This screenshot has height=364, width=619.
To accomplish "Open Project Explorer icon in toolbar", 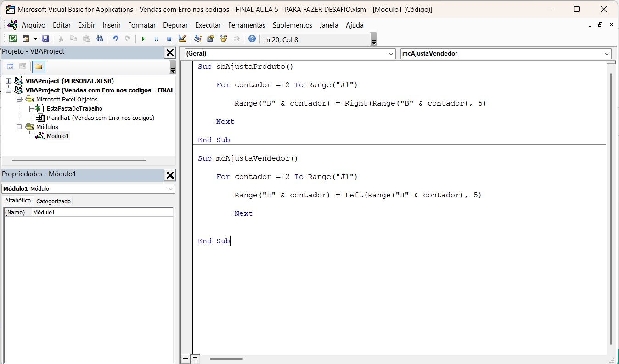I will coord(198,39).
